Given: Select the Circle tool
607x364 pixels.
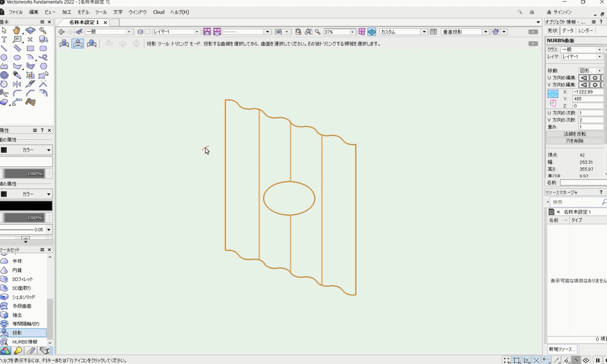Looking at the screenshot, I should [x=4, y=58].
